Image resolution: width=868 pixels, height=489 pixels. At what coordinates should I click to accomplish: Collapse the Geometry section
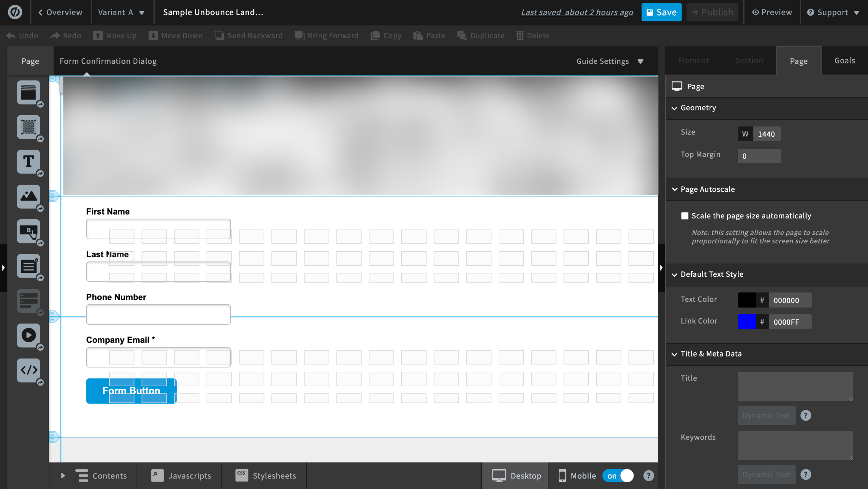tap(698, 108)
